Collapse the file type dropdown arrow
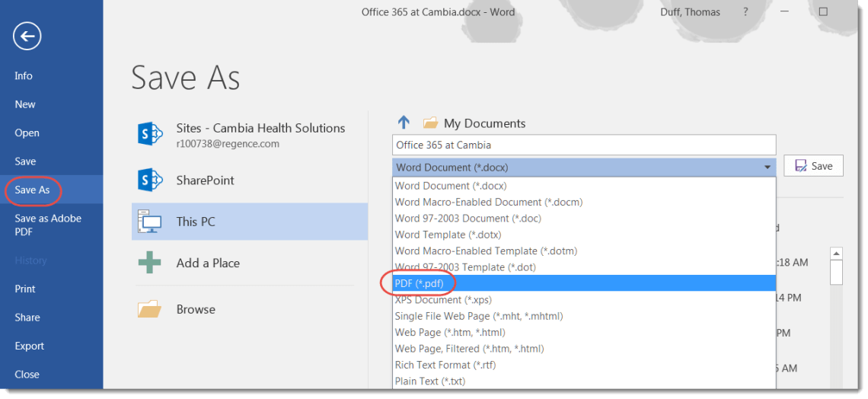Screen dimensions: 868x399 coord(767,167)
